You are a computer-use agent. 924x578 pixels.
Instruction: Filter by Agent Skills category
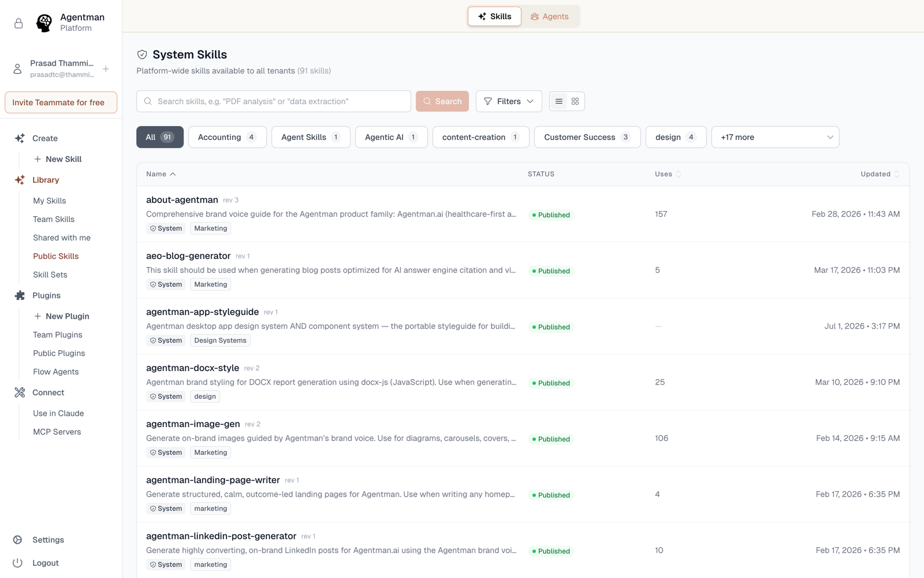(x=311, y=137)
